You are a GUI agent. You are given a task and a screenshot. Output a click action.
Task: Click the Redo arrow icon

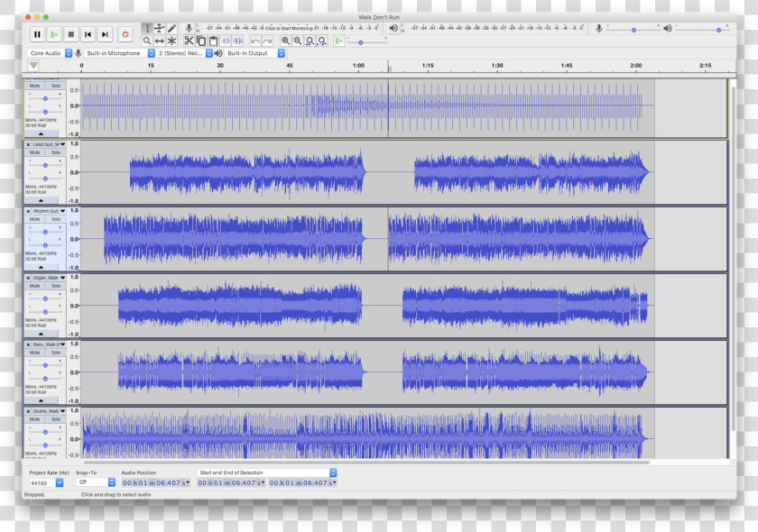tap(267, 41)
